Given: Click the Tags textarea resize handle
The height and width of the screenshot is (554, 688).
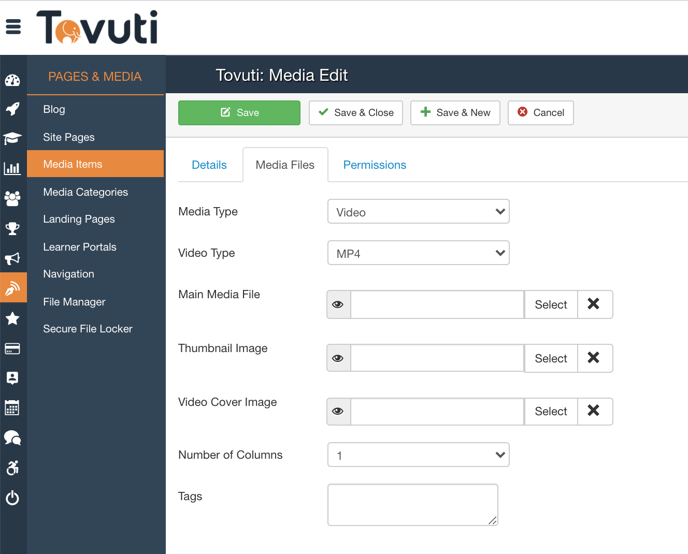Looking at the screenshot, I should pyautogui.click(x=493, y=521).
